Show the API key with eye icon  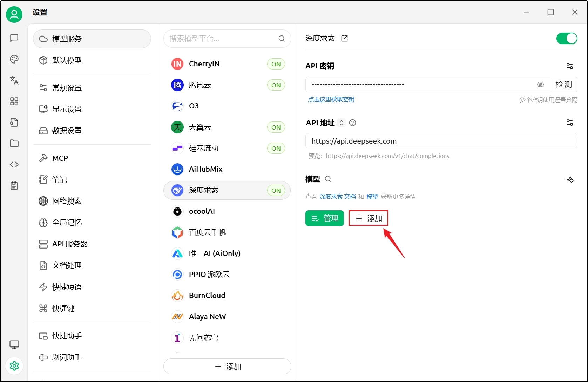(540, 85)
